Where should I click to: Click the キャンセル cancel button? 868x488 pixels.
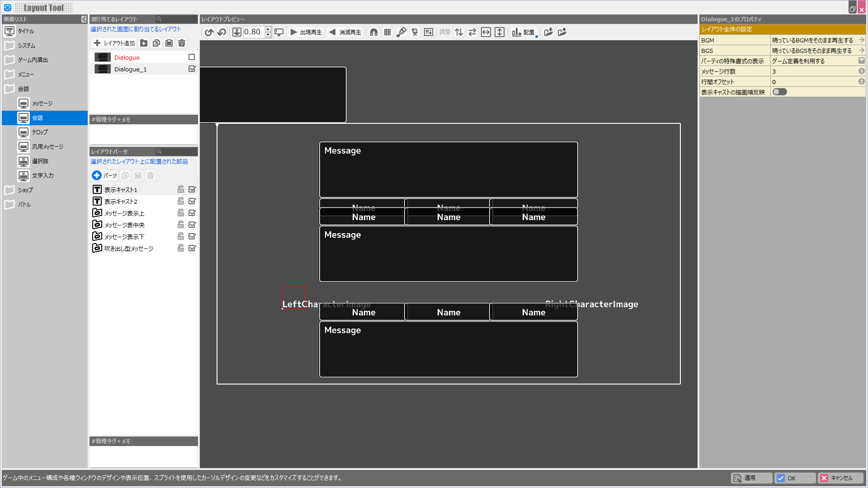point(840,478)
